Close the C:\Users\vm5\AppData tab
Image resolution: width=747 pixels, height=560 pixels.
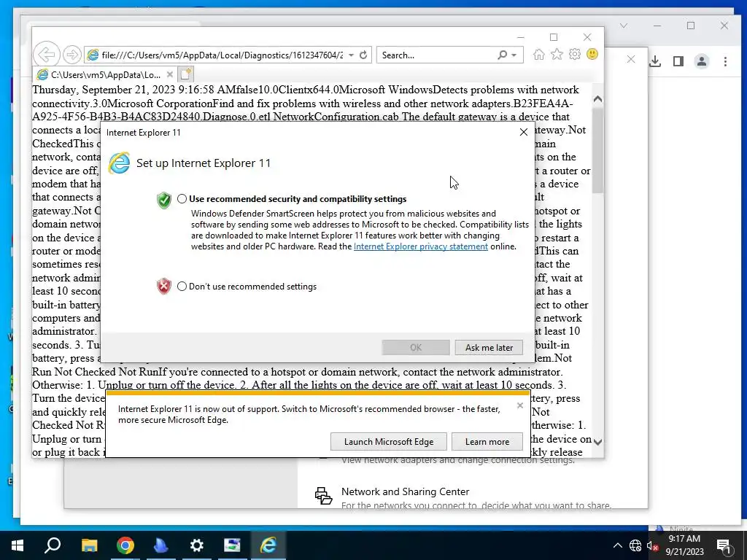click(169, 75)
